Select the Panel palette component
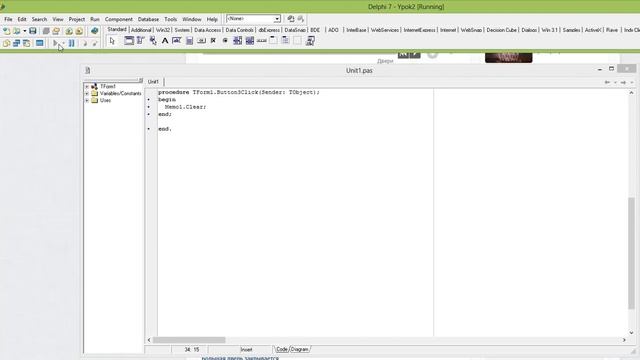 (298, 40)
